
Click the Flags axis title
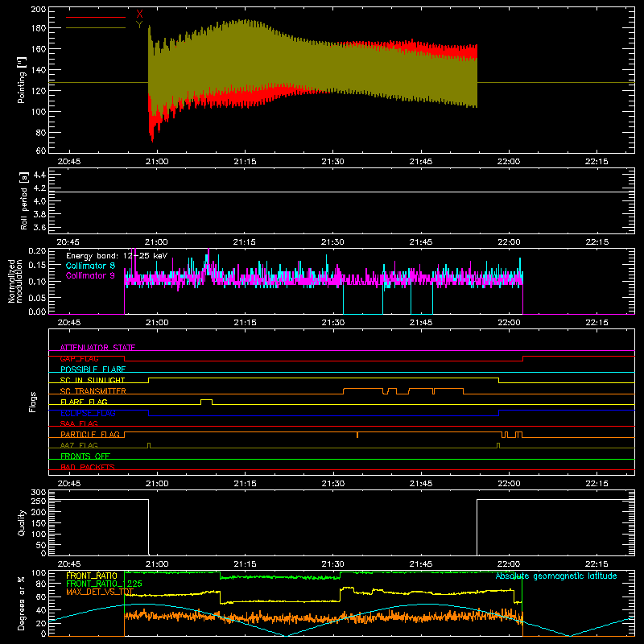pos(32,402)
